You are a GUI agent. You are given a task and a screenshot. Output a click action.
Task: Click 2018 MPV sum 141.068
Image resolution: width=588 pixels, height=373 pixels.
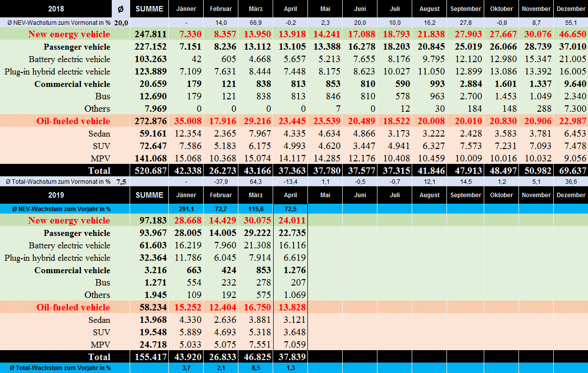pos(150,158)
